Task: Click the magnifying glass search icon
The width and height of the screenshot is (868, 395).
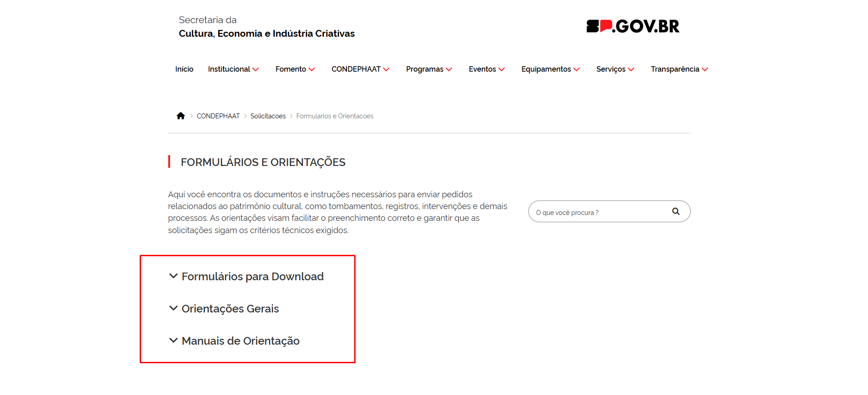Action: pyautogui.click(x=676, y=211)
